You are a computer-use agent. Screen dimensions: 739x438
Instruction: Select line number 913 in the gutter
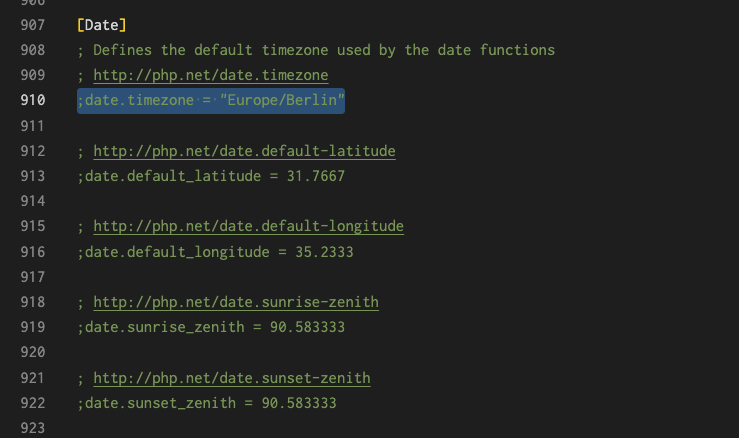33,176
